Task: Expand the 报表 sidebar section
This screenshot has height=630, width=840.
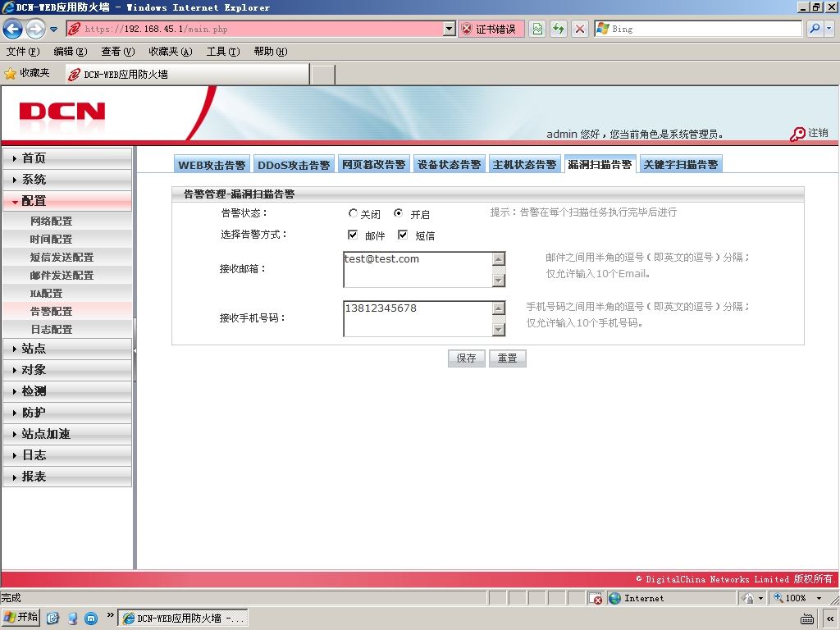Action: (x=67, y=477)
